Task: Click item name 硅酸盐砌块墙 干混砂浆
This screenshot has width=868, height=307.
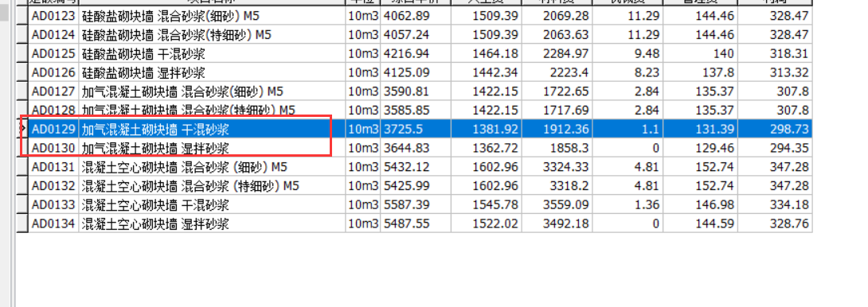Action: tap(143, 53)
